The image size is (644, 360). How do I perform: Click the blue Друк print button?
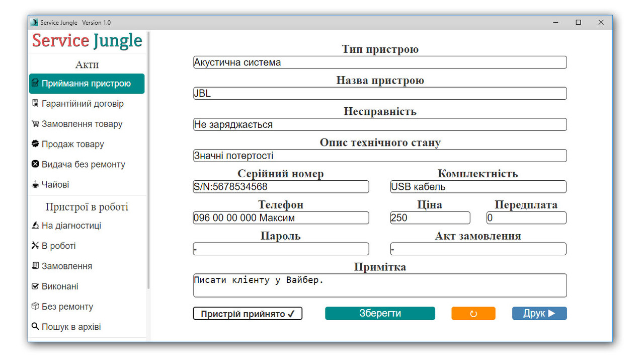coord(539,313)
